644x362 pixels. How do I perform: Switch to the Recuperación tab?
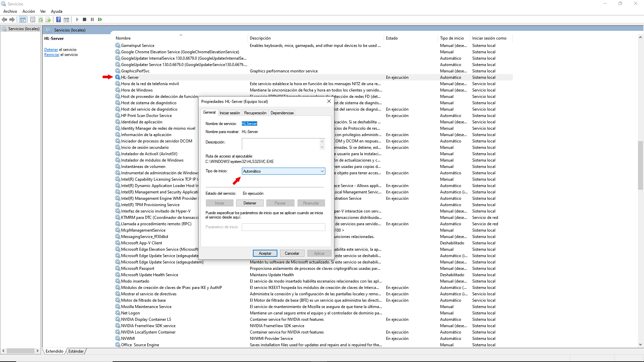[x=255, y=113]
